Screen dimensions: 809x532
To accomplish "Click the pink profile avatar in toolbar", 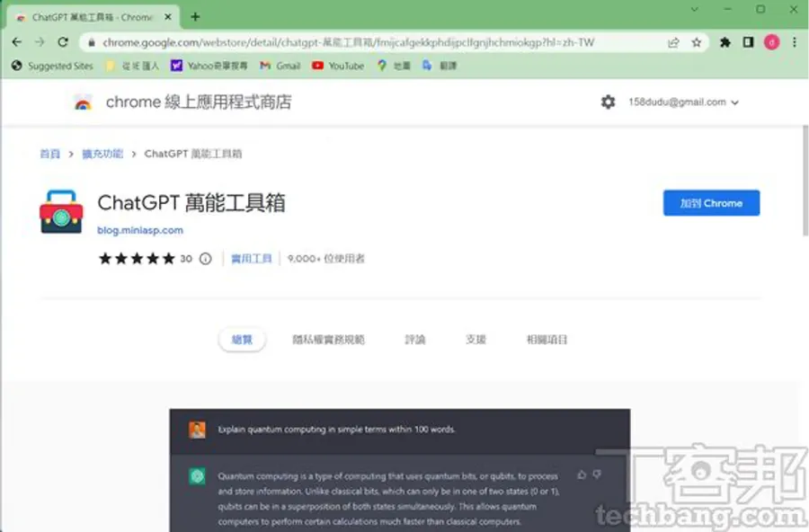I will [x=772, y=43].
